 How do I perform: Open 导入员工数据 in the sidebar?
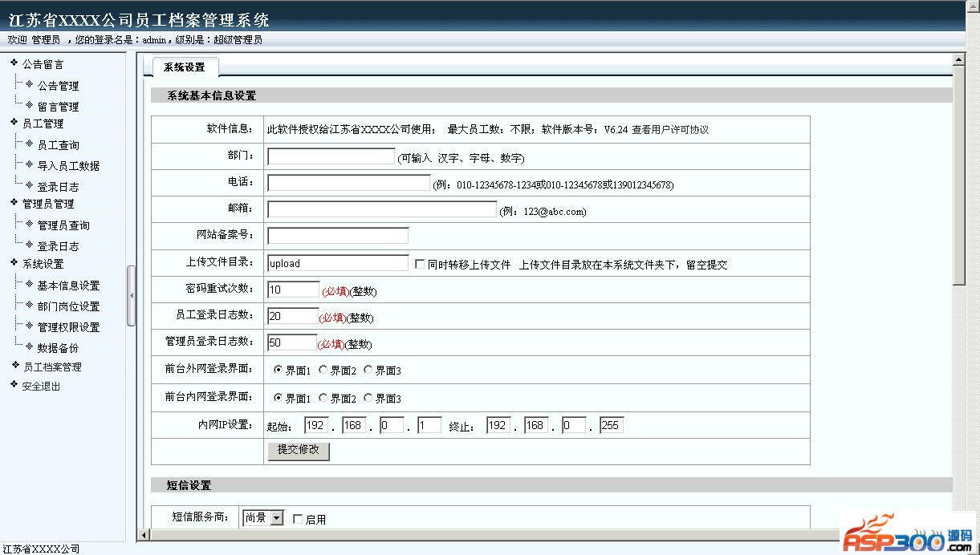point(68,166)
